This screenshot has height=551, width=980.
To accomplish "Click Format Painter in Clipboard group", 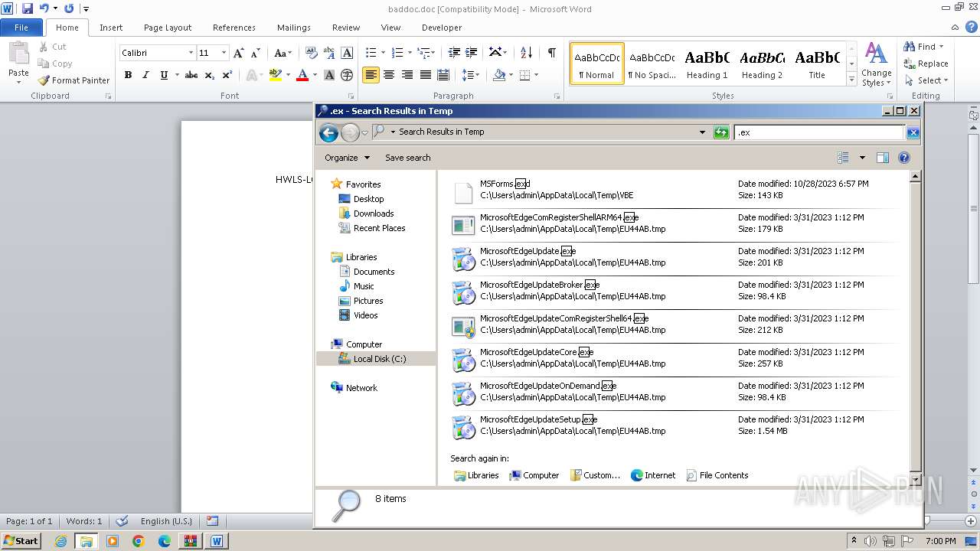I will [73, 80].
